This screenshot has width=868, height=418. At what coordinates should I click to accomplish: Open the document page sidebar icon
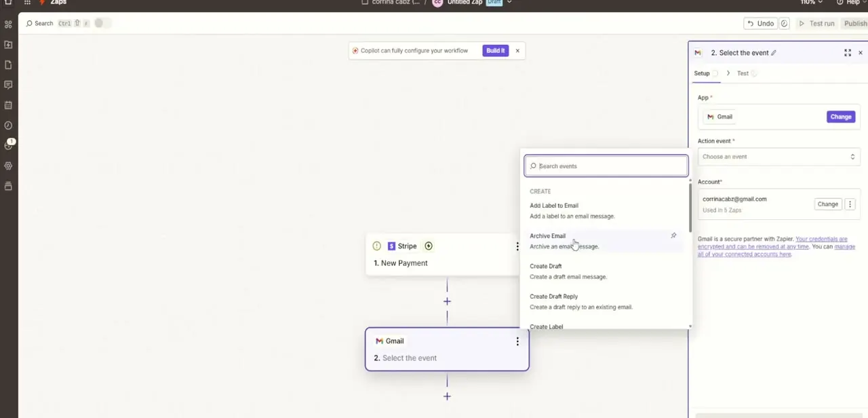tap(8, 65)
